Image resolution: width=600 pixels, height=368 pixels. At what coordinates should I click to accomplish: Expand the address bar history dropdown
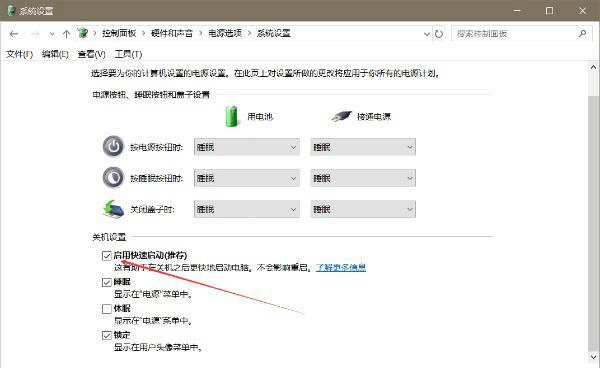coord(427,34)
